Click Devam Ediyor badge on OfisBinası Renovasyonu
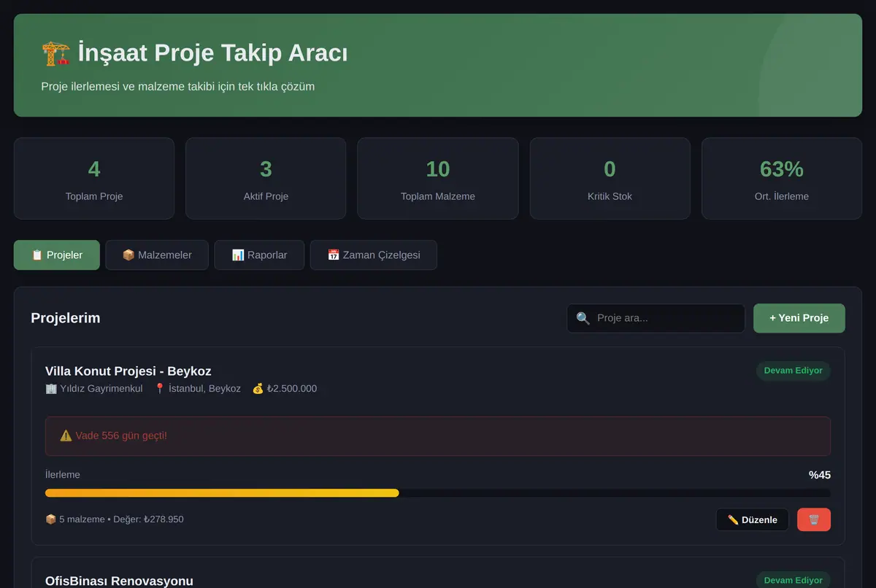 [x=794, y=581]
